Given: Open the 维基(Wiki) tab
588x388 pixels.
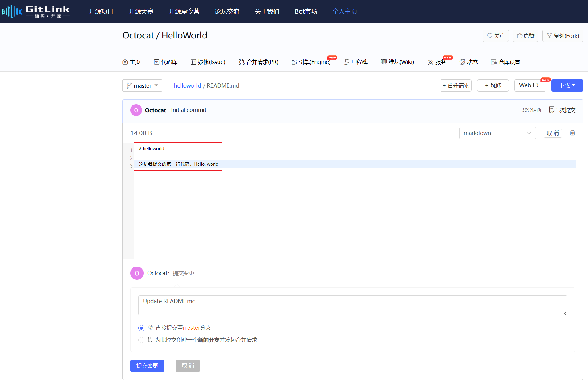Looking at the screenshot, I should (x=397, y=62).
